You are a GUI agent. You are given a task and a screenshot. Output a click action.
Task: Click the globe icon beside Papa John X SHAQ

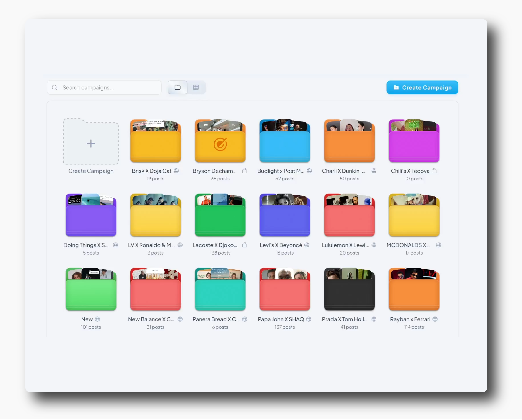pos(309,319)
